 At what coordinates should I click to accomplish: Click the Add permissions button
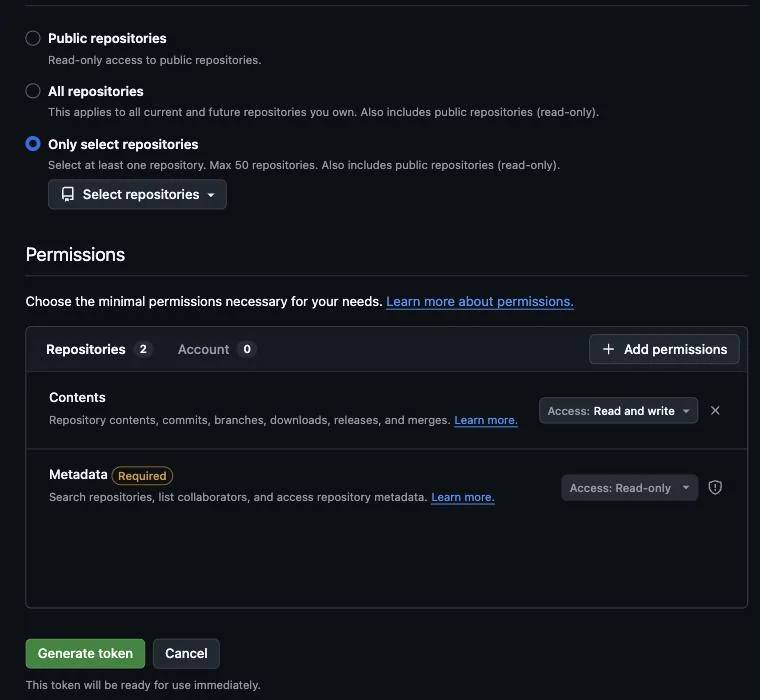[x=664, y=349]
